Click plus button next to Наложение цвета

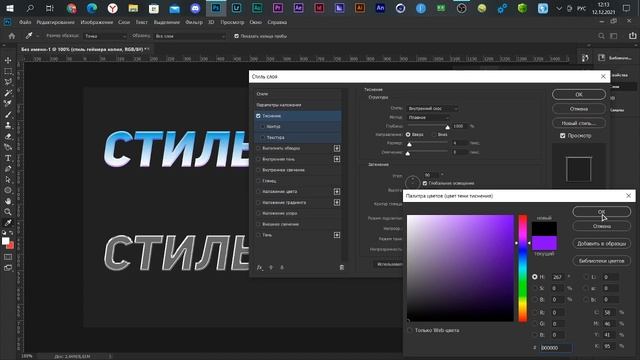[337, 191]
